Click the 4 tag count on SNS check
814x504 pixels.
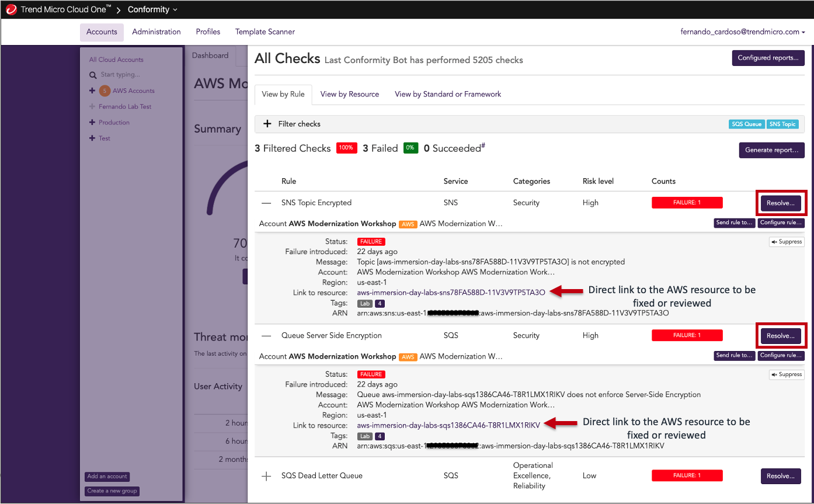(380, 304)
